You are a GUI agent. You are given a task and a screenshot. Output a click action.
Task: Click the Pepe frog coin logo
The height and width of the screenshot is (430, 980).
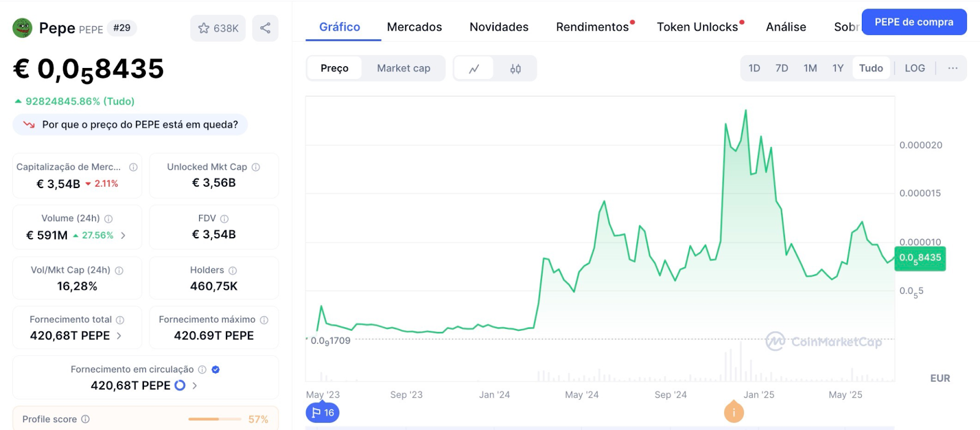[23, 28]
